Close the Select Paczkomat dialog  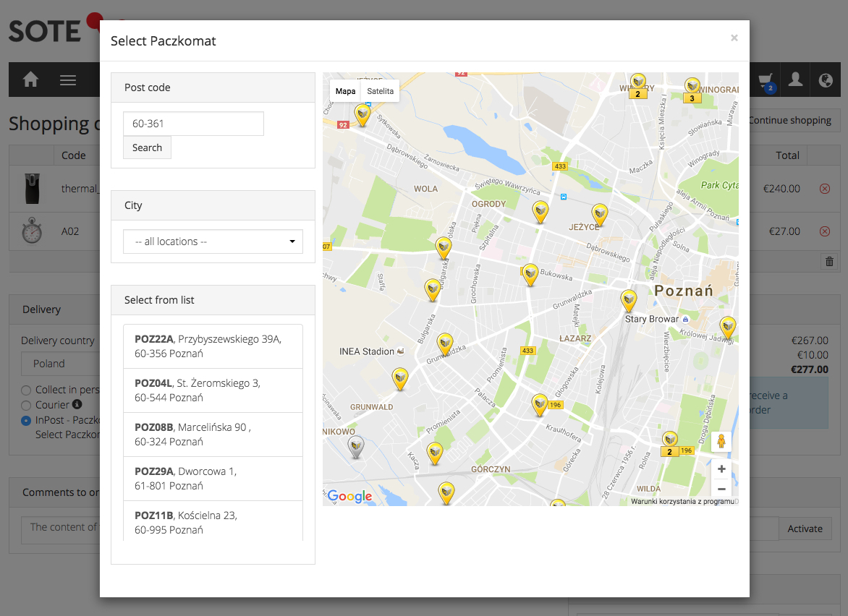click(x=734, y=38)
